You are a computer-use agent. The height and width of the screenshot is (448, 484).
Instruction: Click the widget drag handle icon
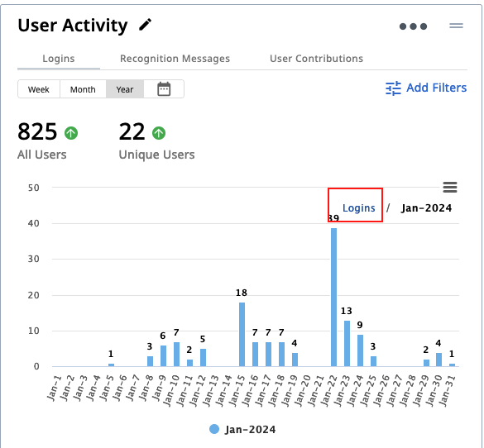(456, 26)
